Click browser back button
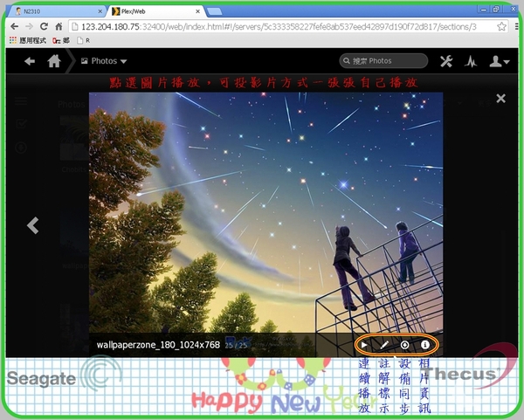Screen dimensions: 524x420 (14, 26)
